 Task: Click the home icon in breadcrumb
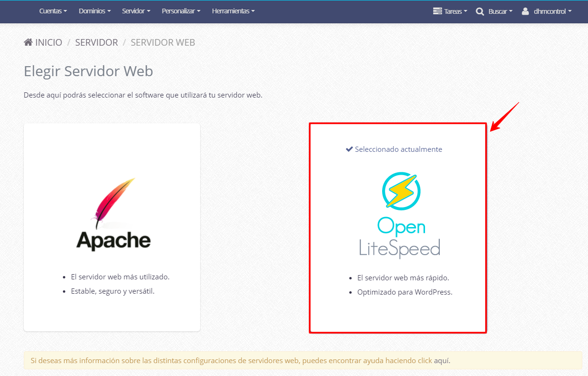[x=29, y=42]
